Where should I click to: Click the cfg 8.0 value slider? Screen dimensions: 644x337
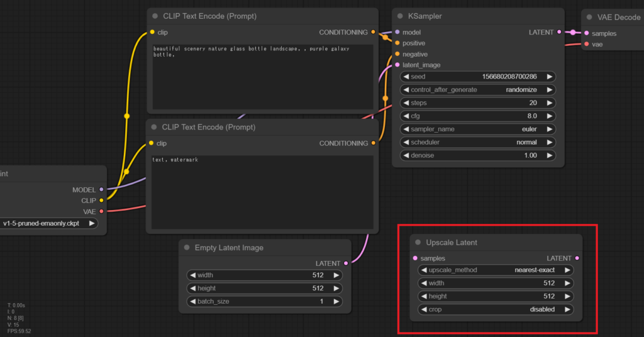point(478,116)
